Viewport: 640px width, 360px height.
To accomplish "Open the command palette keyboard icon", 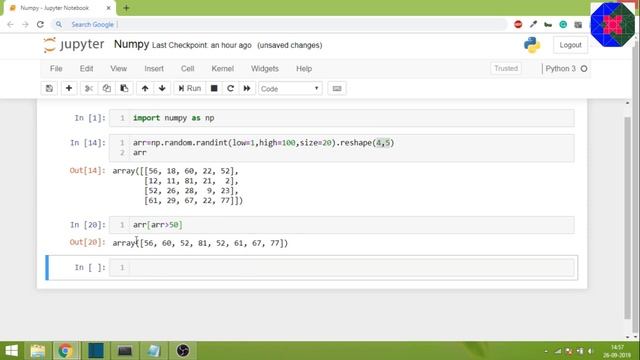I will 337,89.
